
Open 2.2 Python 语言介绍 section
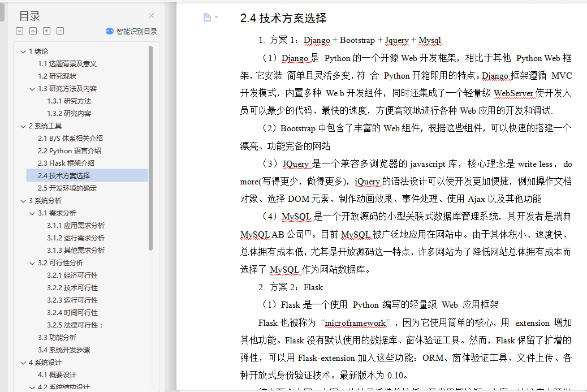tap(69, 151)
